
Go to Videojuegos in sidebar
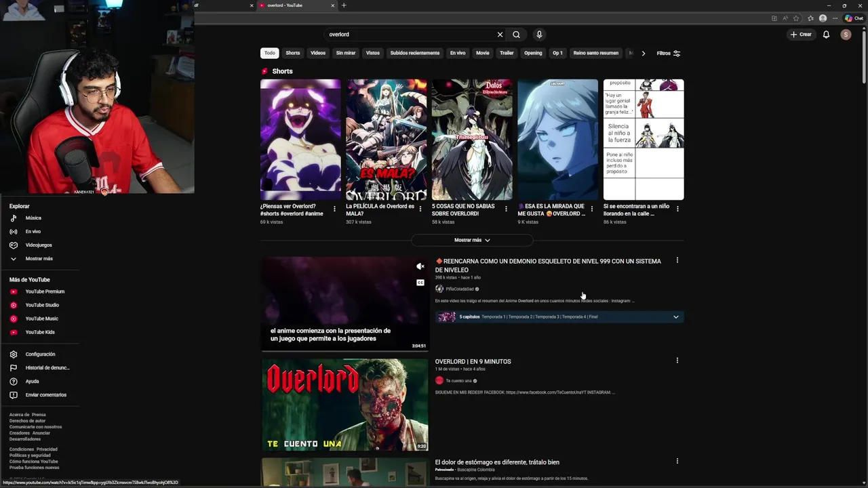pyautogui.click(x=38, y=245)
